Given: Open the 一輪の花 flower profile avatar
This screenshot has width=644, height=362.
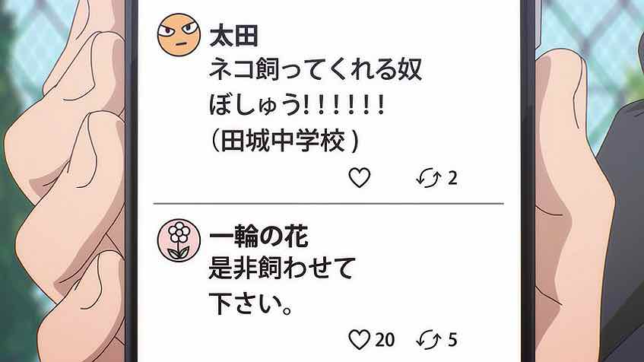Looking at the screenshot, I should coord(179,240).
